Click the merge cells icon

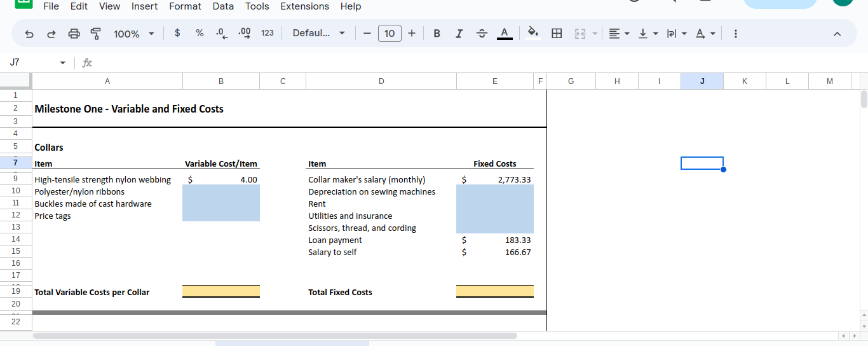[580, 33]
